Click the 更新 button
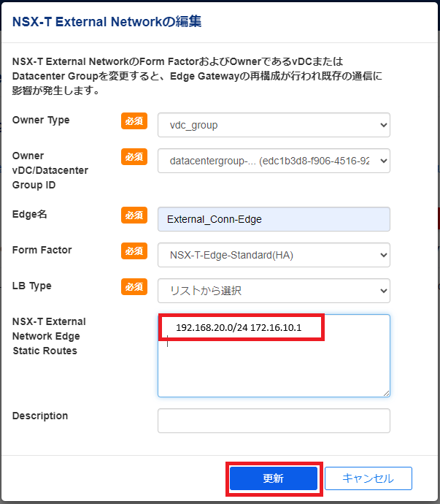The image size is (440, 504). point(274,478)
